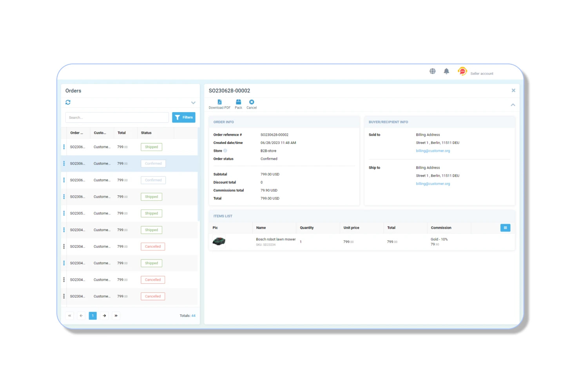The height and width of the screenshot is (392, 580).
Task: Go to the next orders page
Action: (x=104, y=316)
